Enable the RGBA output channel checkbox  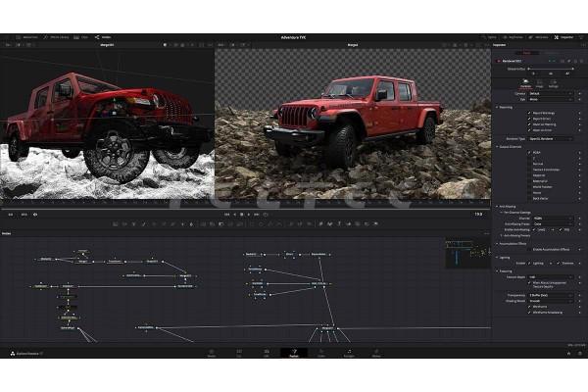click(x=527, y=153)
